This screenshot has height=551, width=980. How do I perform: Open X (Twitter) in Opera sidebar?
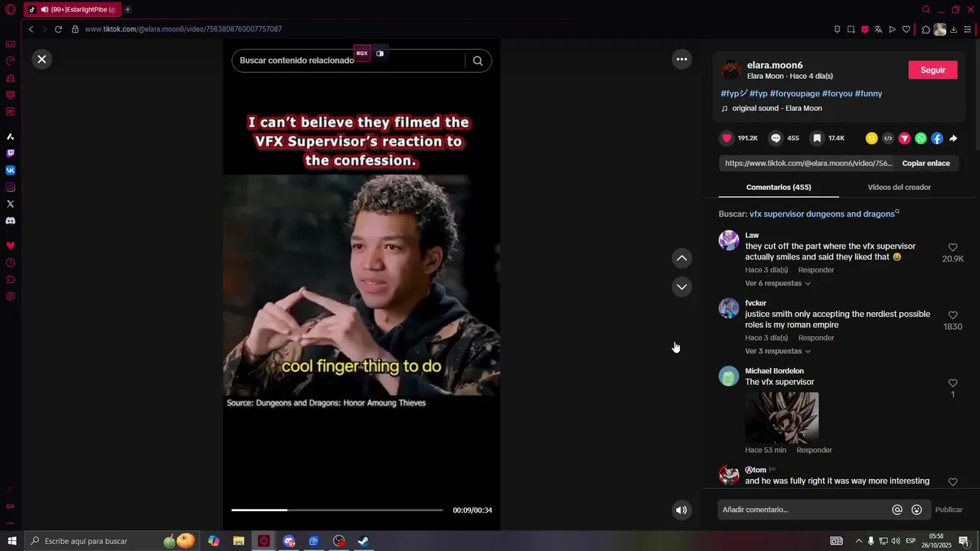[11, 204]
